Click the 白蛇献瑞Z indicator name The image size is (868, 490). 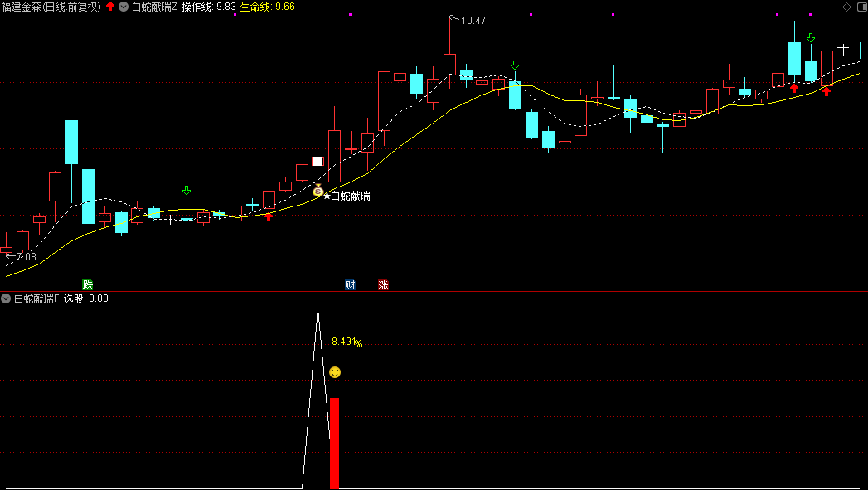click(154, 7)
